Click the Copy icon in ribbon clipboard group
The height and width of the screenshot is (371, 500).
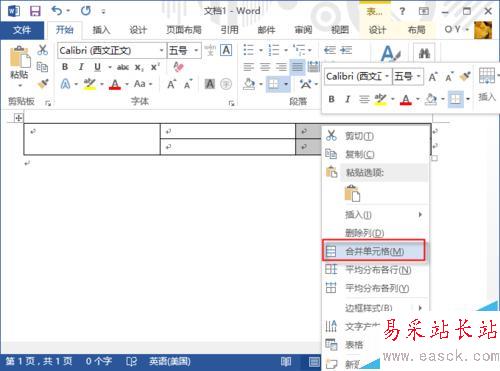(42, 67)
